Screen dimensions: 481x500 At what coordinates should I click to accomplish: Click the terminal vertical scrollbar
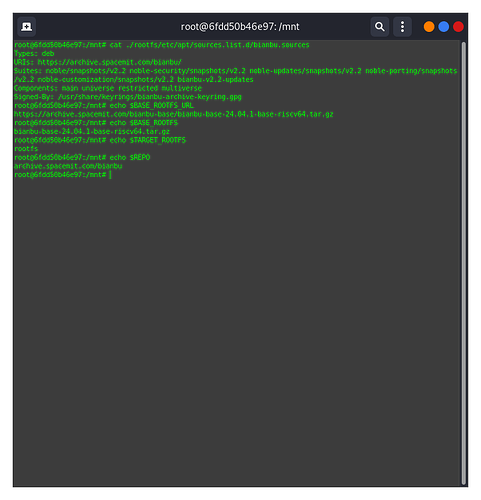click(463, 263)
